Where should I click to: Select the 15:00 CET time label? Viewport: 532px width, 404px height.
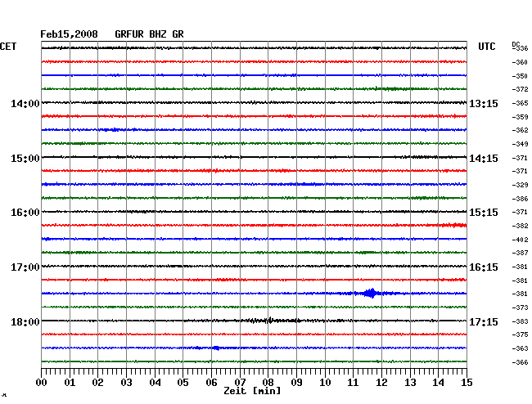pyautogui.click(x=25, y=159)
